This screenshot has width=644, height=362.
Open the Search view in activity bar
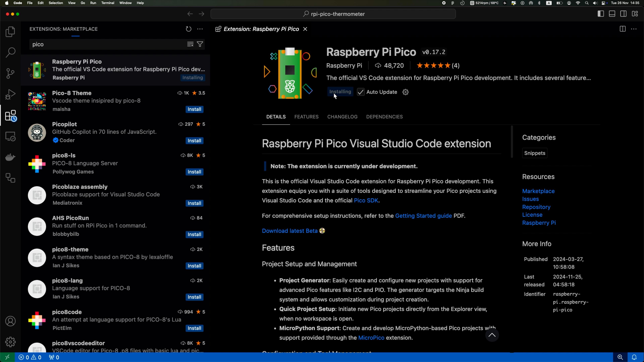(x=10, y=52)
